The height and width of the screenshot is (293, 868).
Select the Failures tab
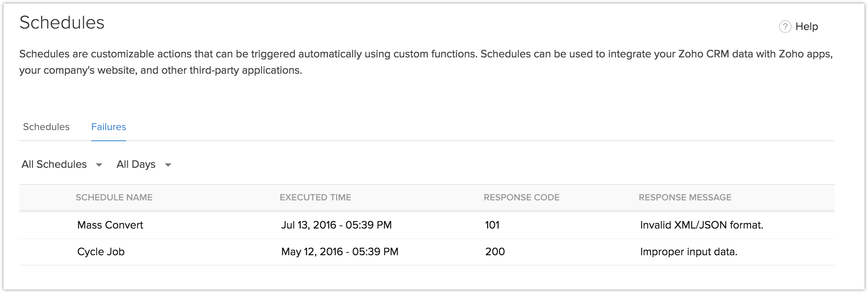pos(109,127)
